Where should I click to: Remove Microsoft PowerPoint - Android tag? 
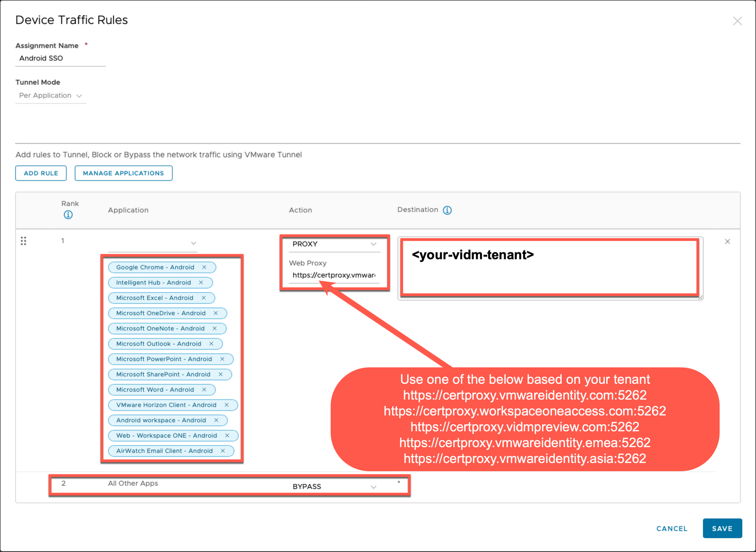click(x=222, y=359)
